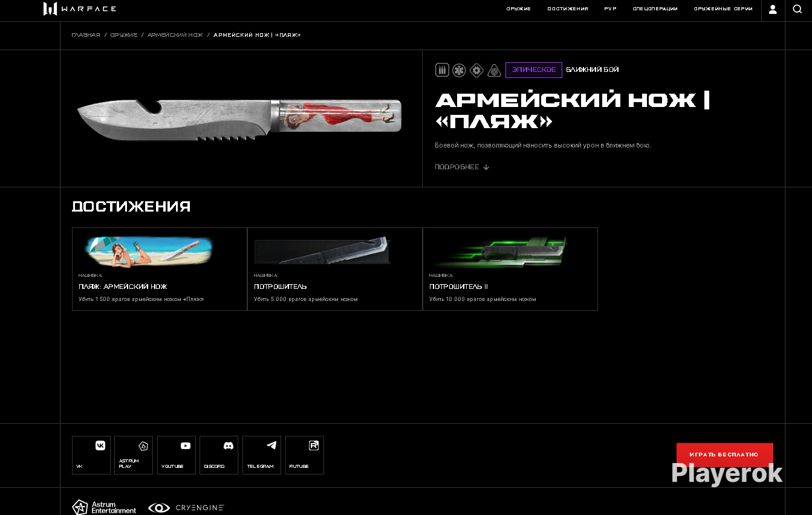Open the Оружие menu item
Viewport: 812px width, 515px height.
519,9
